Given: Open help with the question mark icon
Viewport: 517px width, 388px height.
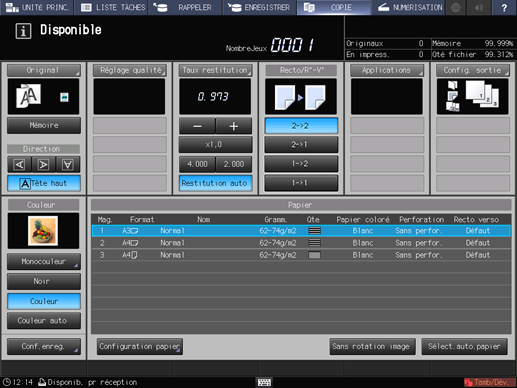Looking at the screenshot, I should click(504, 7).
